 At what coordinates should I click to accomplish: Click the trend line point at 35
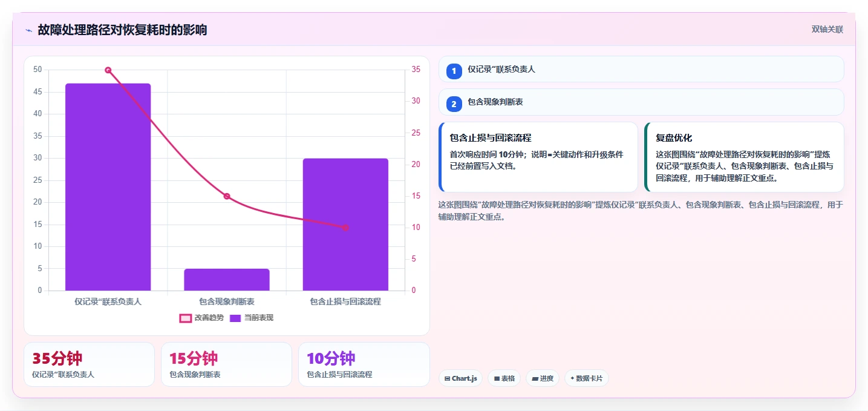point(108,70)
